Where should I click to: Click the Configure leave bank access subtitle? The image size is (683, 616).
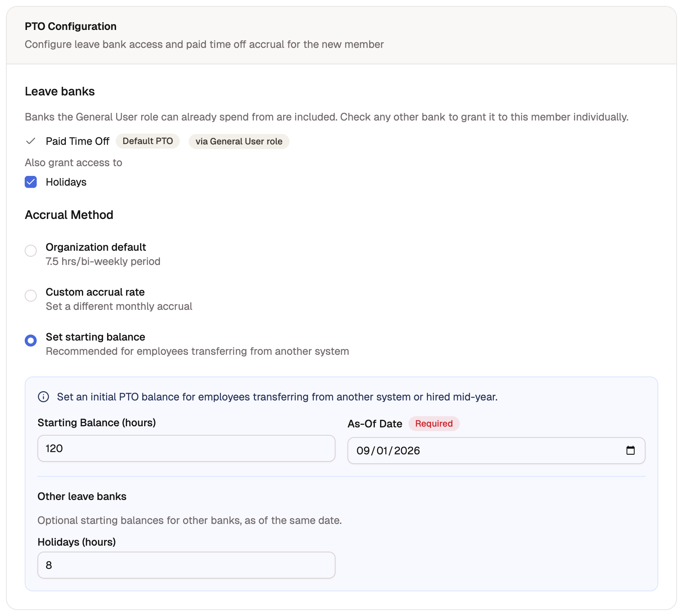pos(204,44)
